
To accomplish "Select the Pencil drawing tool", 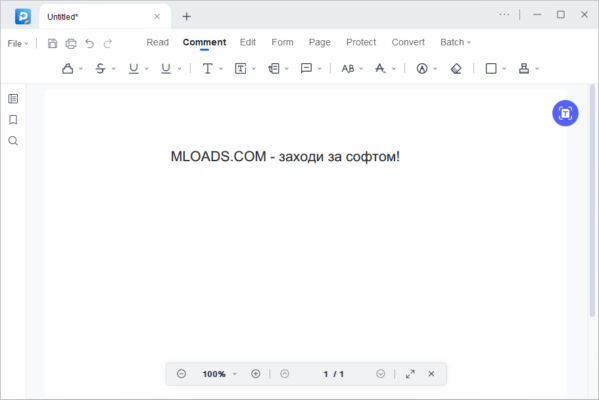I will click(422, 68).
